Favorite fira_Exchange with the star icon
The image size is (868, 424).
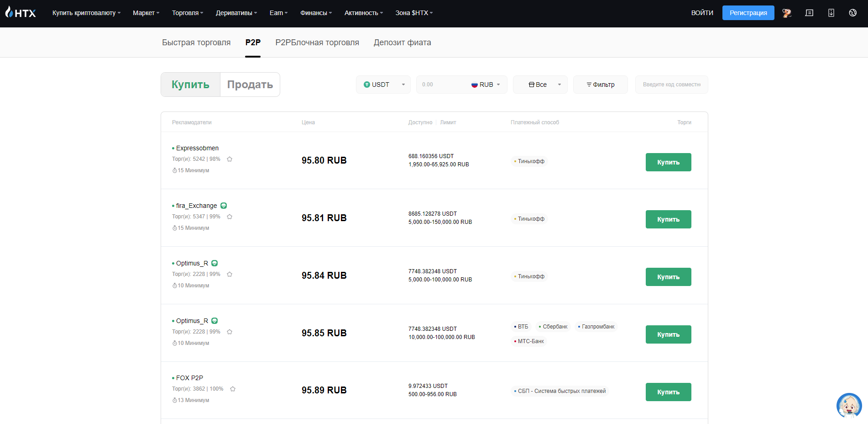pos(230,217)
